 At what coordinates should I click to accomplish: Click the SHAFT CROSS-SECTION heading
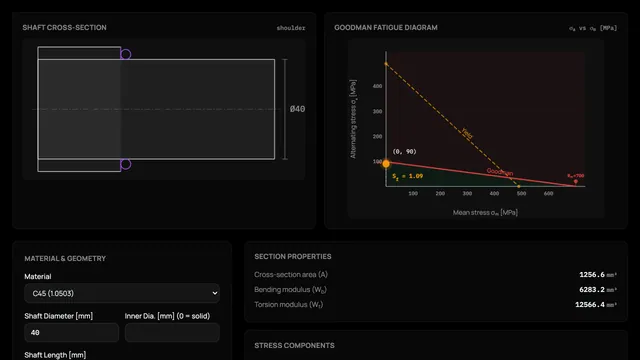[x=64, y=27]
